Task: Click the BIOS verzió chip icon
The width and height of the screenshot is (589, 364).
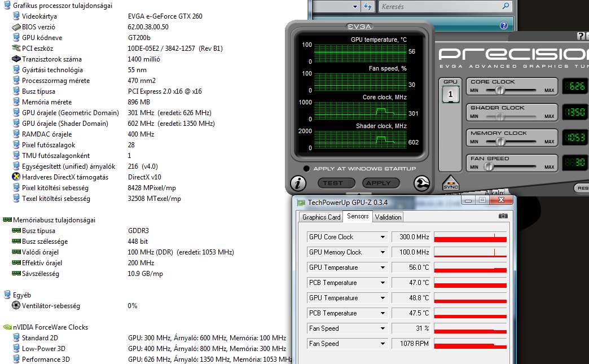Action: (x=16, y=27)
